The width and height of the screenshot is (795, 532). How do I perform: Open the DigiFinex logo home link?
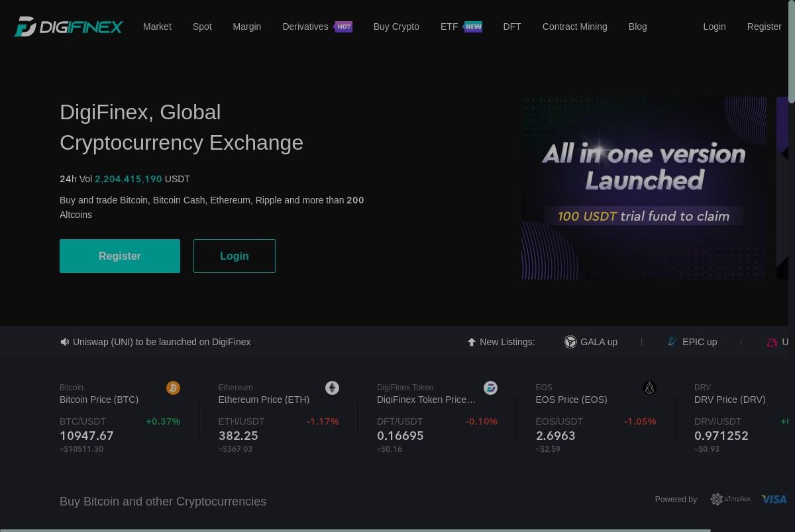(x=68, y=27)
